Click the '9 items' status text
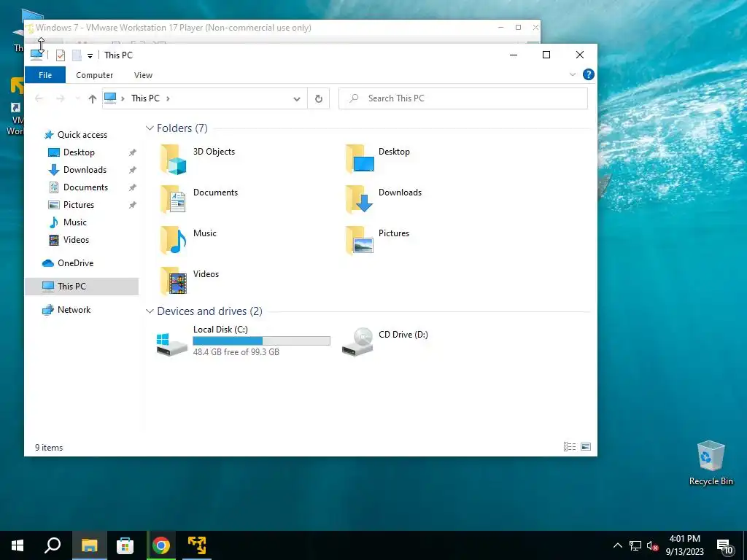747x560 pixels. tap(49, 448)
